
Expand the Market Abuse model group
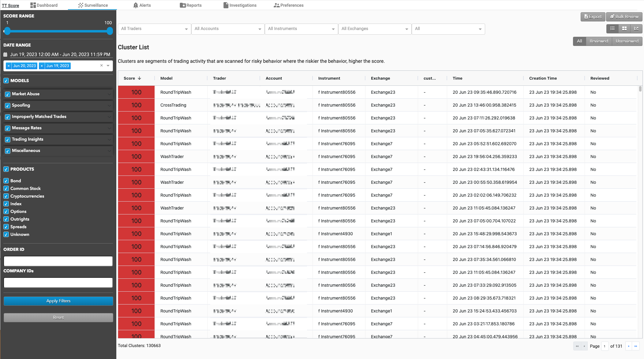[x=109, y=94]
